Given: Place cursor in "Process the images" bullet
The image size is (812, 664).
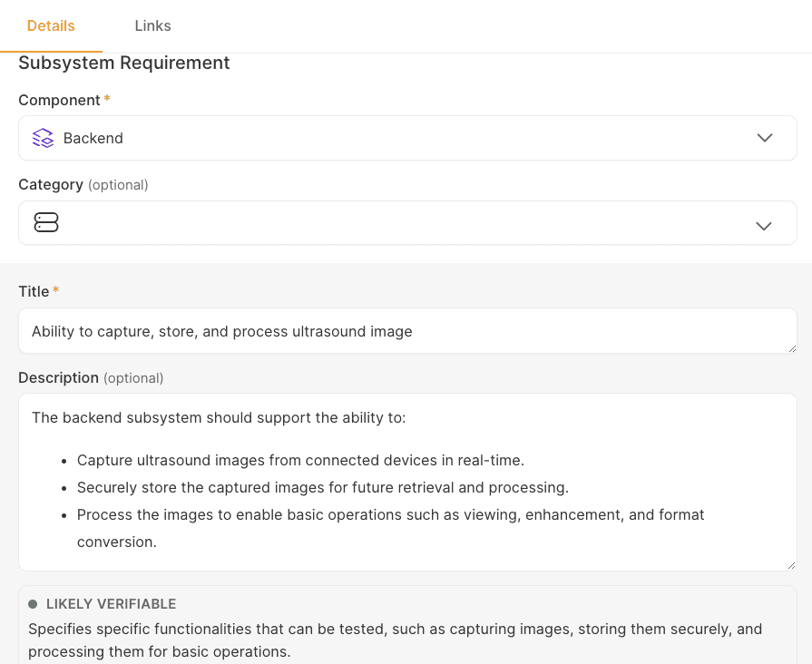Looking at the screenshot, I should click(x=390, y=528).
